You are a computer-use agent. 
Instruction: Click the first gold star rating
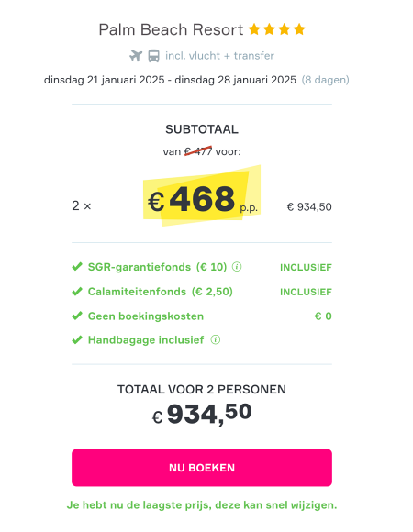[x=254, y=29]
